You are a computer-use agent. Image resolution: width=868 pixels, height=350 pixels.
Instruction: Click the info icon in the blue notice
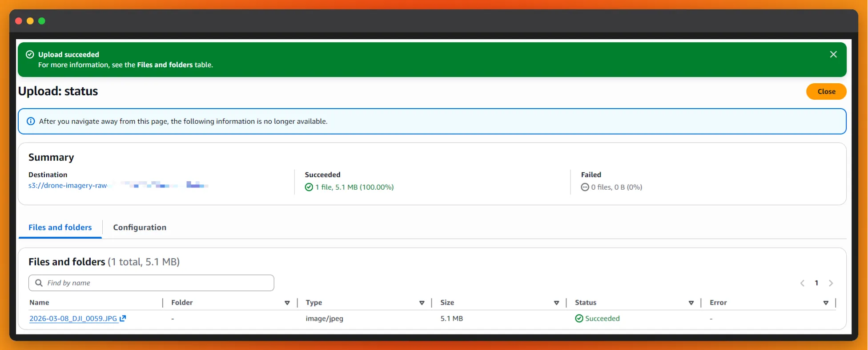click(31, 121)
